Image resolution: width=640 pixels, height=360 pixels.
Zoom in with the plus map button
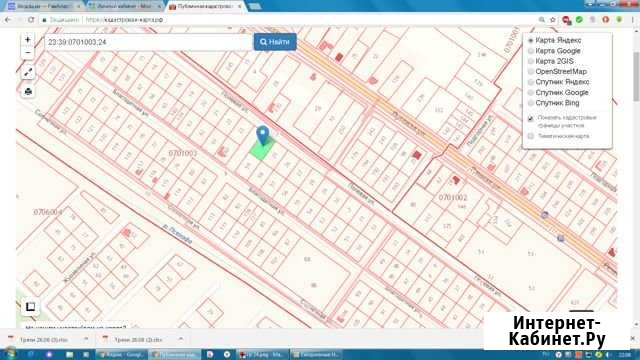point(28,40)
